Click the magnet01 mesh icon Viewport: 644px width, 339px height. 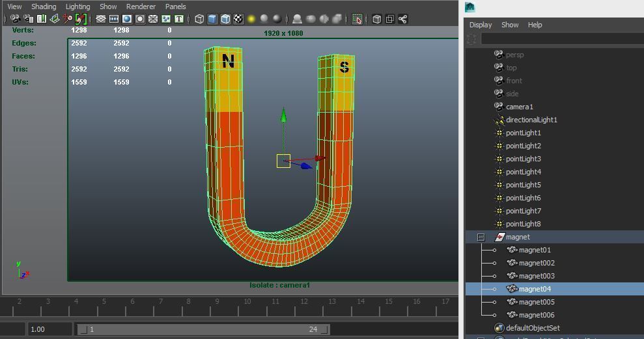coord(512,250)
